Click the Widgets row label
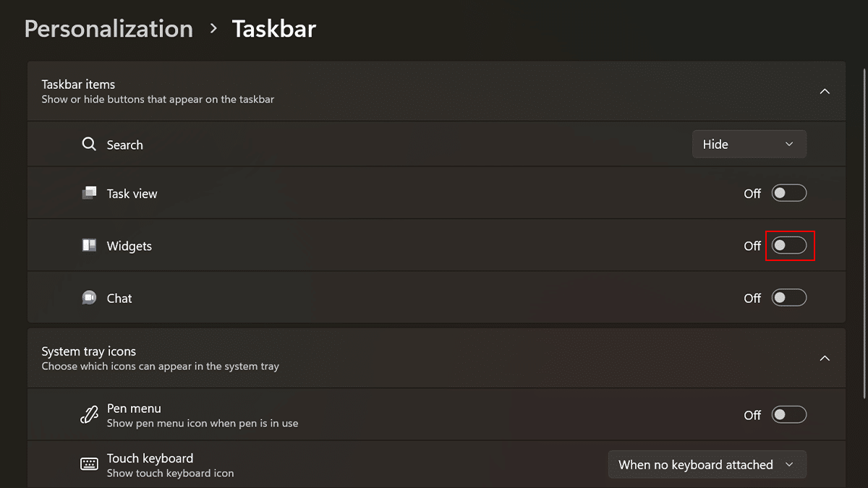This screenshot has height=488, width=868. point(129,246)
